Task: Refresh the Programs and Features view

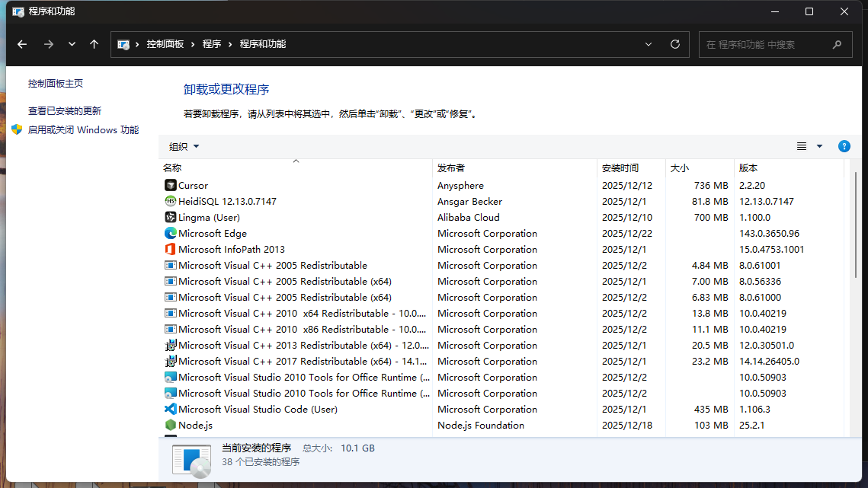Action: pos(674,44)
